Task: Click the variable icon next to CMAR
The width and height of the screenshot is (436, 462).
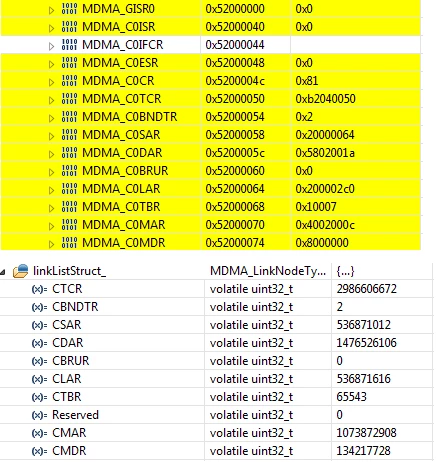Action: (39, 433)
